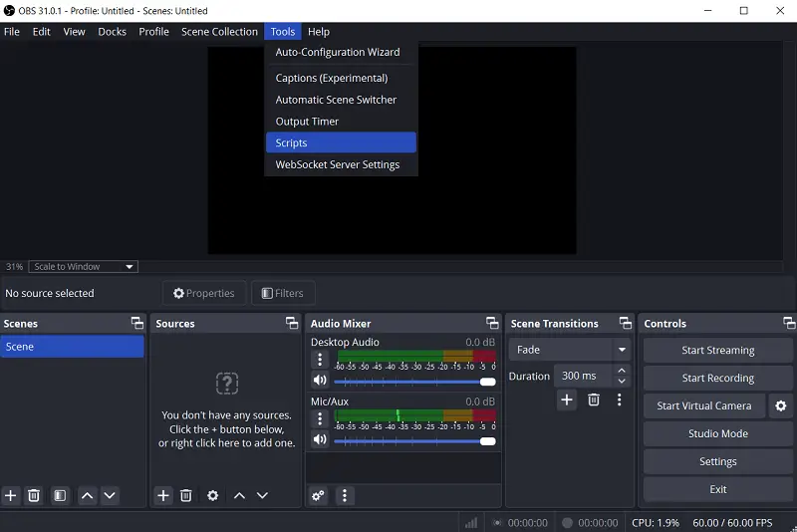797x532 pixels.
Task: Click the Start Recording button
Action: click(x=717, y=378)
